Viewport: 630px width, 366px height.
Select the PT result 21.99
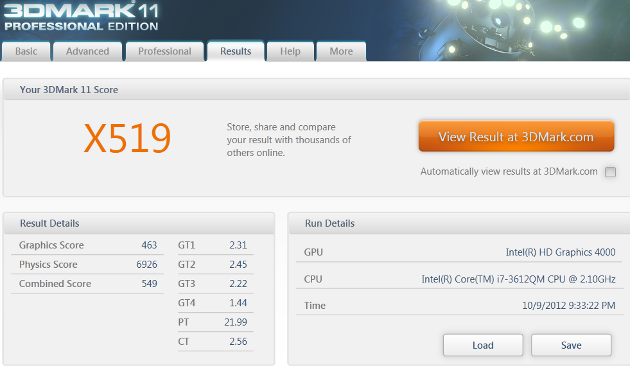236,322
